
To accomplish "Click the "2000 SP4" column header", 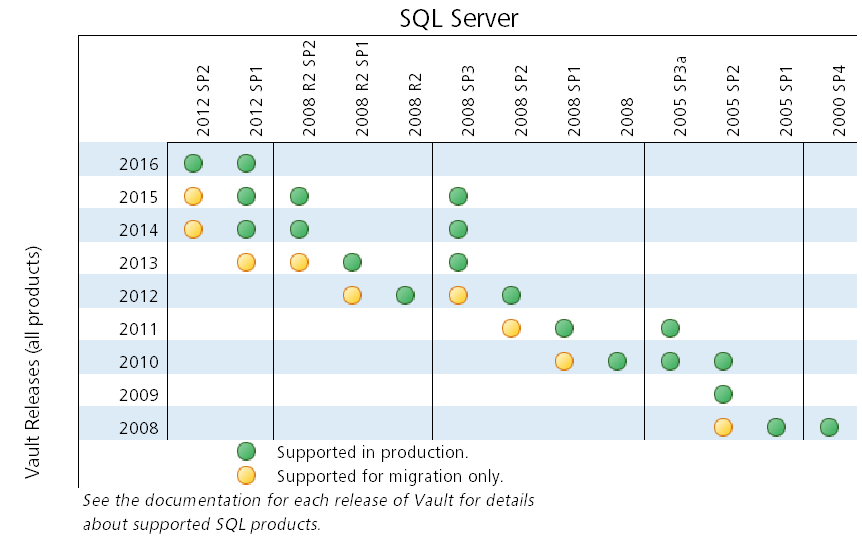I will point(839,101).
